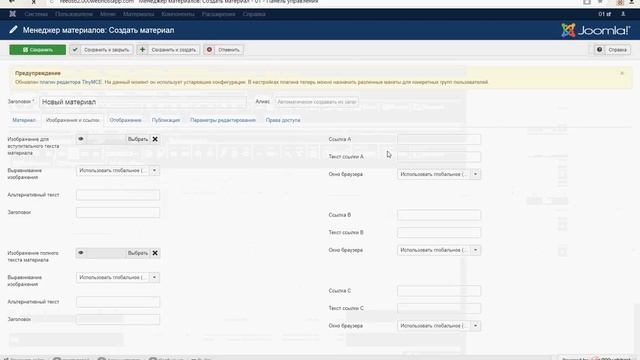Preview full text image with eye icon
This screenshot has width=640, height=360.
click(81, 253)
